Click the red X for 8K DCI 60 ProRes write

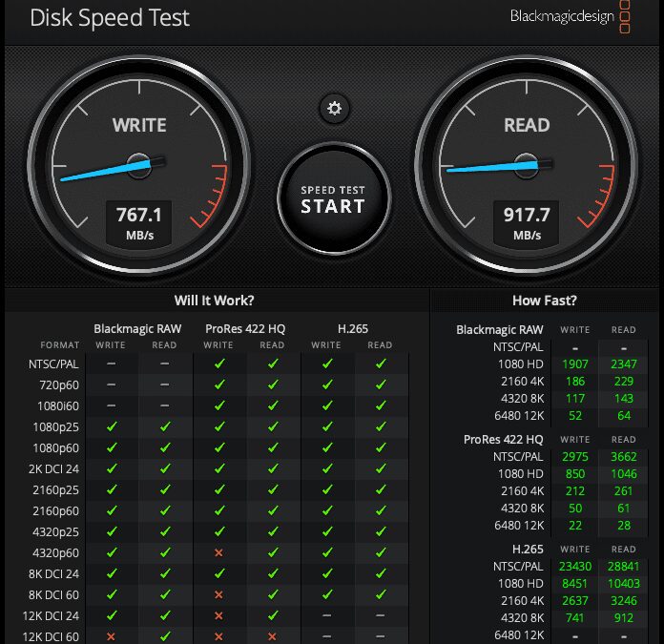point(218,594)
